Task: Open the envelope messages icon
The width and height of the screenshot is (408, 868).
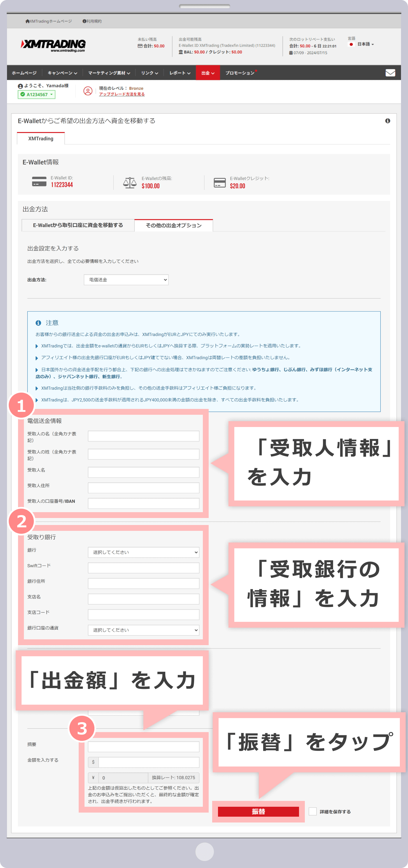Action: pyautogui.click(x=390, y=73)
